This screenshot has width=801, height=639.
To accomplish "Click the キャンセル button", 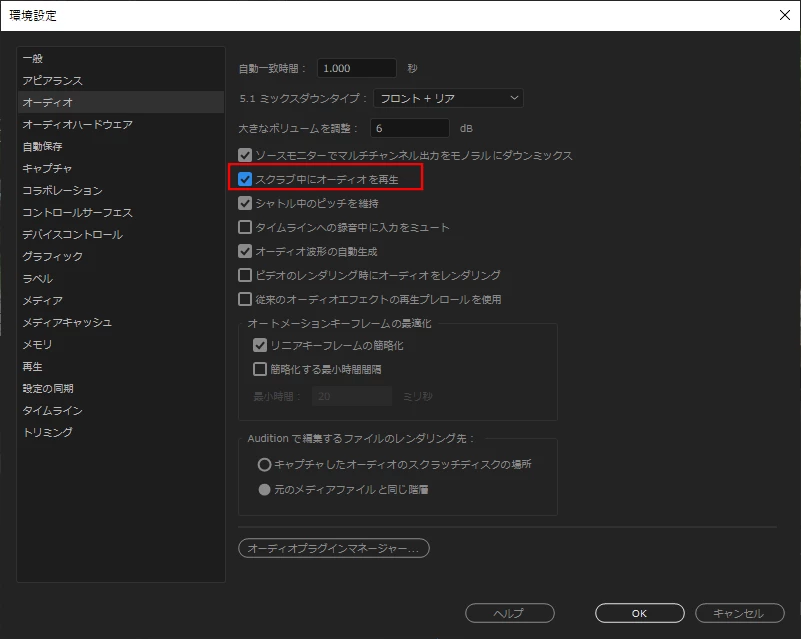I will 740,613.
